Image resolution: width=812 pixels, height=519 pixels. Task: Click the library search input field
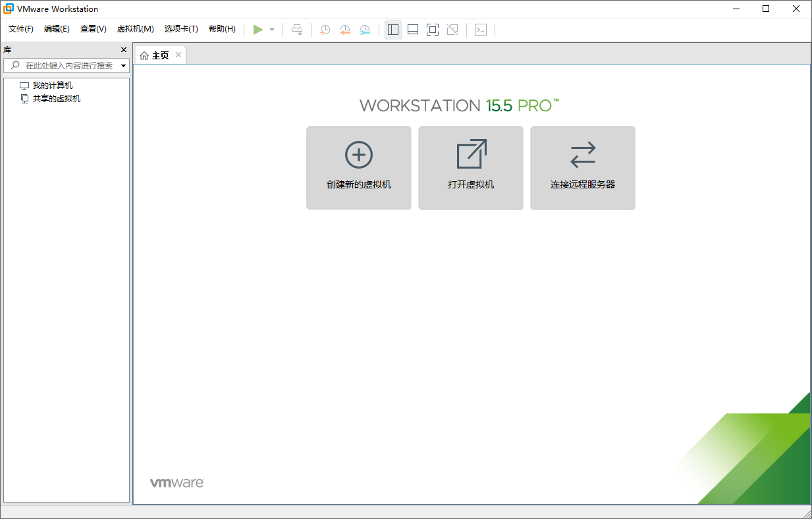66,65
